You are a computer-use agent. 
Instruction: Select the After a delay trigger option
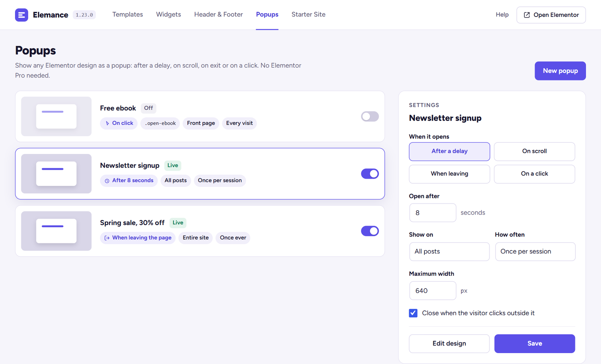(449, 151)
